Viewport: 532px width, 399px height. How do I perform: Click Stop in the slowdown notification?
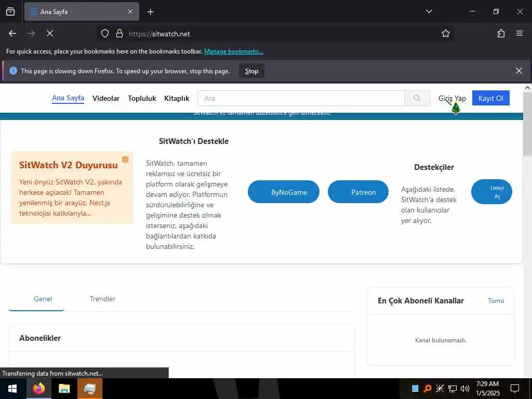[251, 71]
